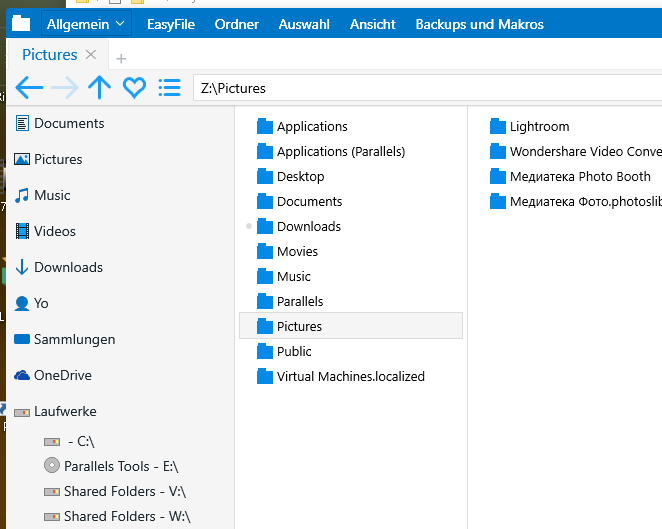Open the Ansicht menu

[x=373, y=24]
